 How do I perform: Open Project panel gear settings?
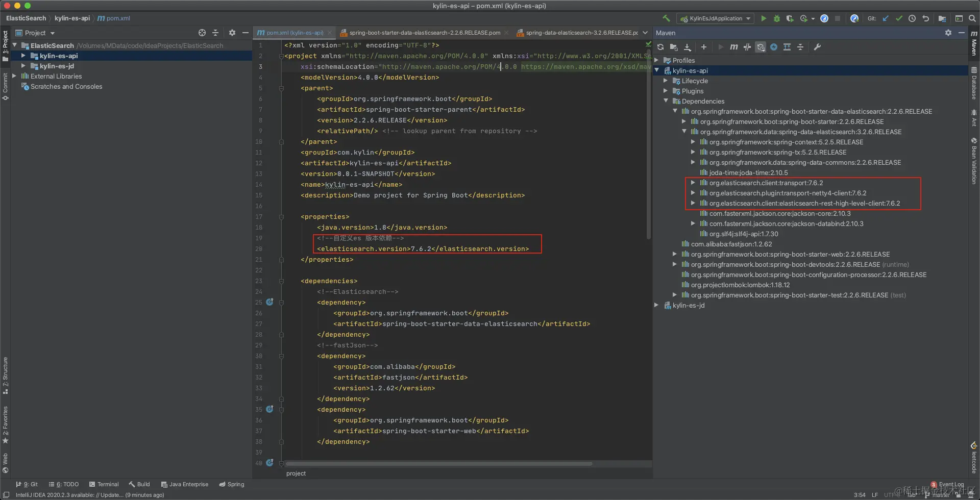click(x=232, y=33)
